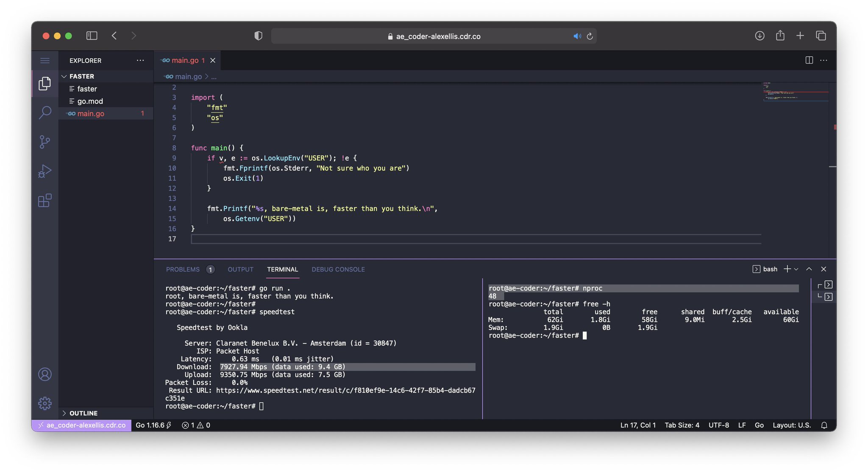Switch to the PROBLEMS tab

[183, 269]
